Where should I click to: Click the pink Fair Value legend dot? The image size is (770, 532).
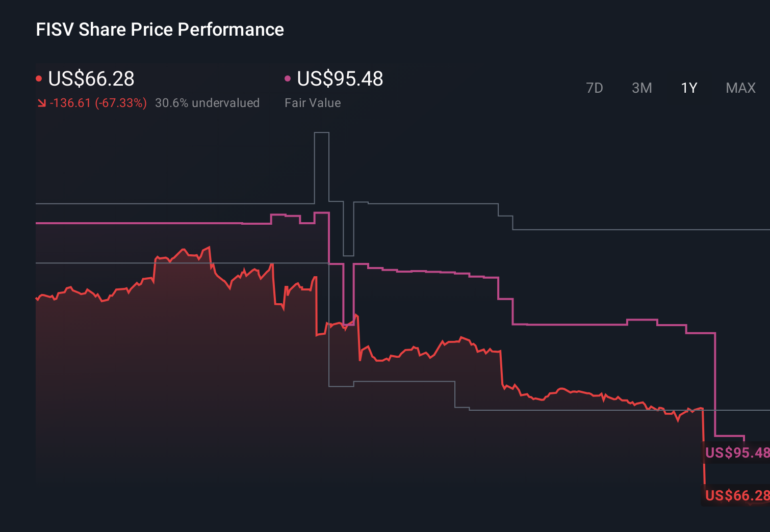[289, 77]
